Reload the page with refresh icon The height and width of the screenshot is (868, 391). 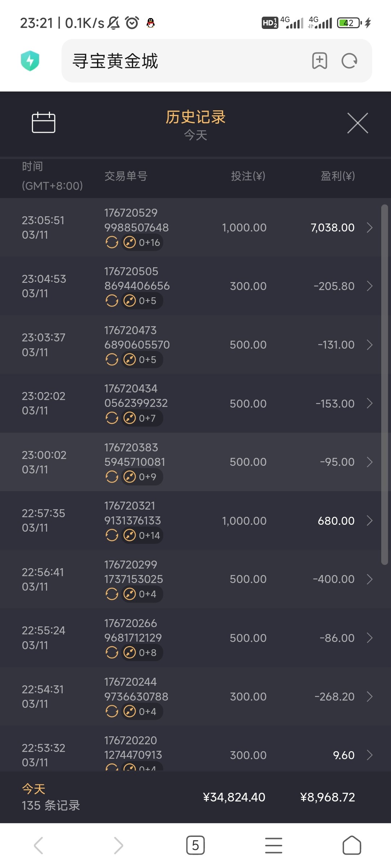pos(349,61)
